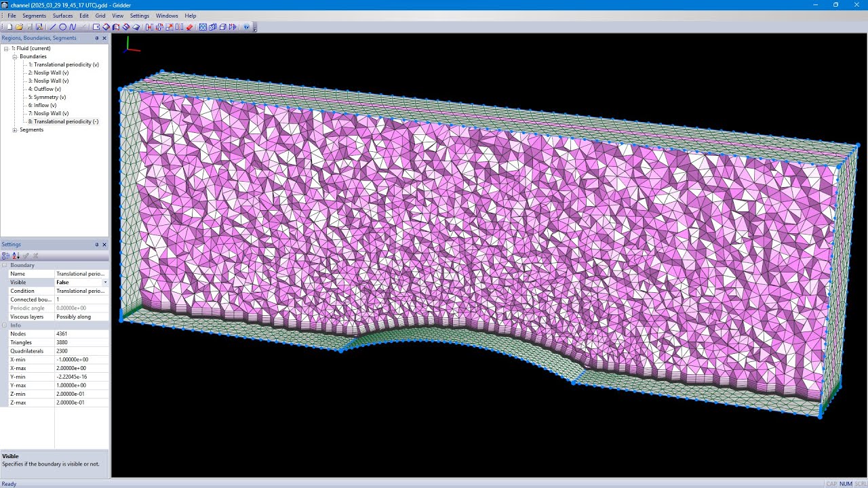This screenshot has height=488, width=868.
Task: Select boundary 1: Translational periodicity (v)
Action: 64,64
